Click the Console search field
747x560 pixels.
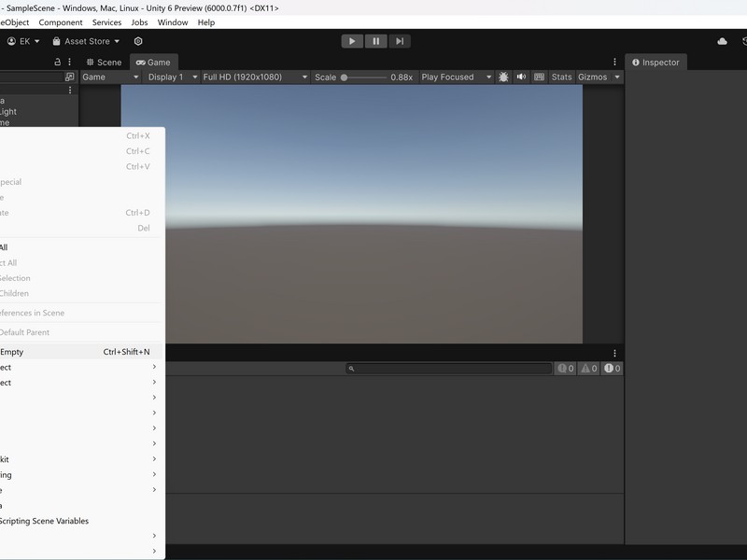point(449,369)
